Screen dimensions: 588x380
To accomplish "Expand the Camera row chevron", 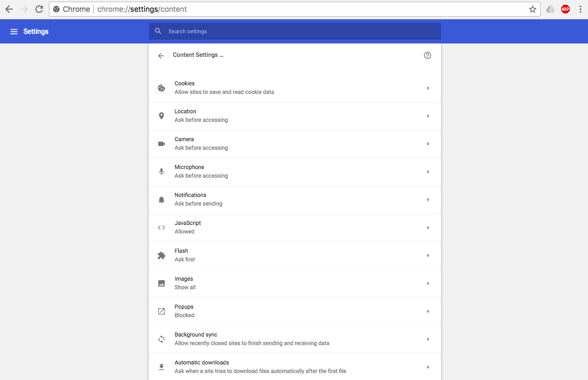I will tap(428, 144).
